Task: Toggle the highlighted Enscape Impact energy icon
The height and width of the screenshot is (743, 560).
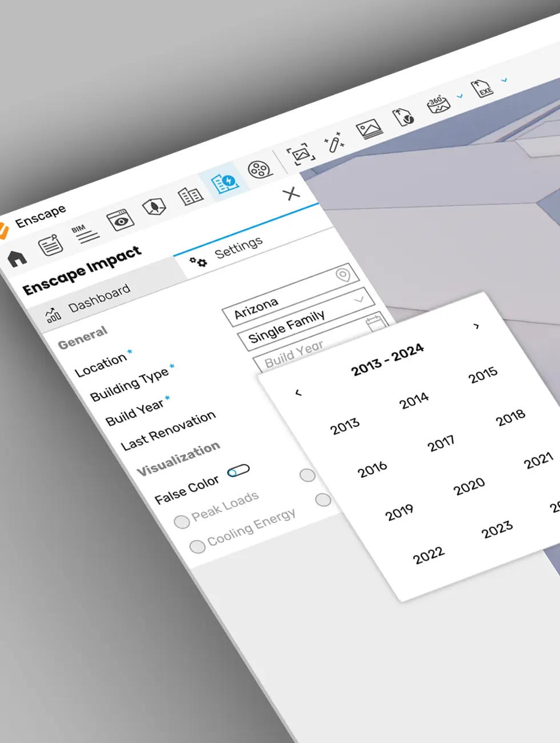Action: point(225,182)
